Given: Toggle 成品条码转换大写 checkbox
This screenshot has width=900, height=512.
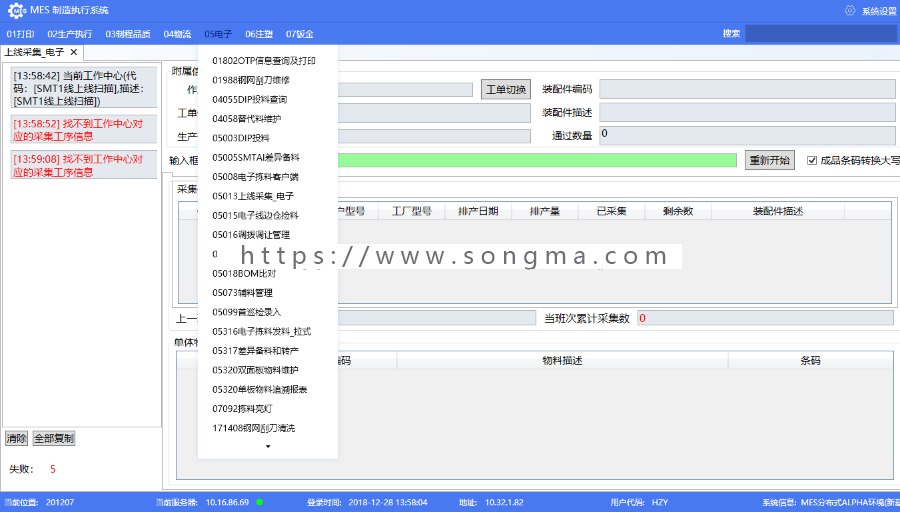Looking at the screenshot, I should [812, 161].
